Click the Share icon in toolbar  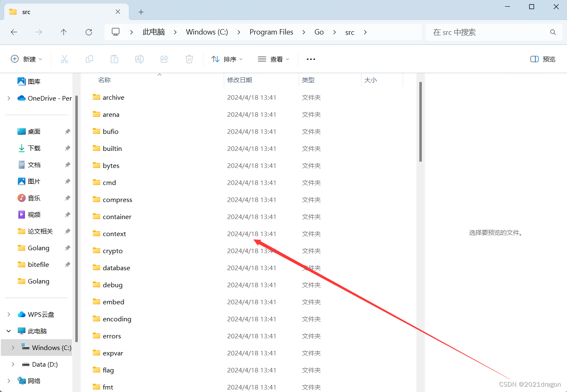(x=164, y=59)
